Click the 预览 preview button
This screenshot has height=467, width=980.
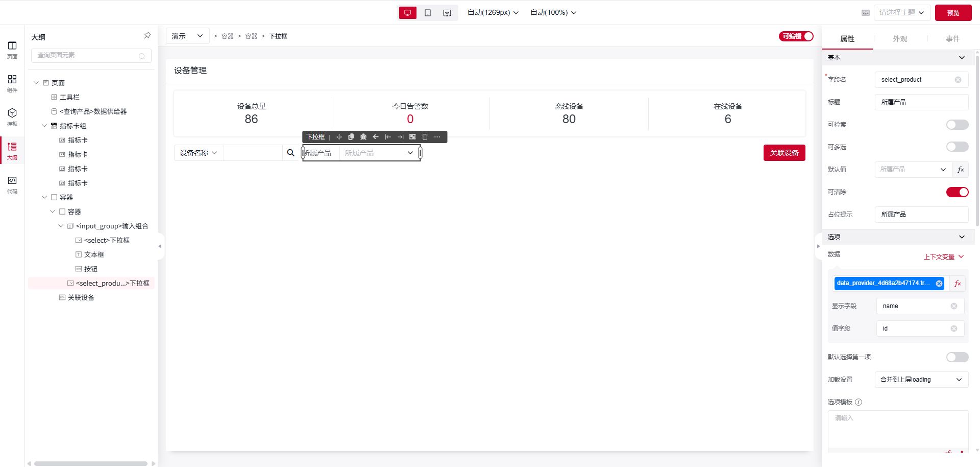953,13
